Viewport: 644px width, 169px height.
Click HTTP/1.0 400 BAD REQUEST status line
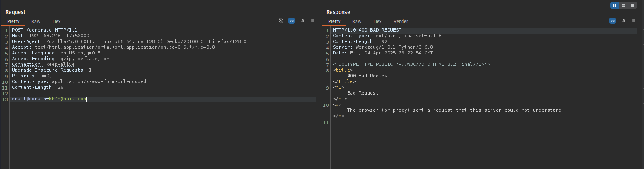[x=367, y=30]
